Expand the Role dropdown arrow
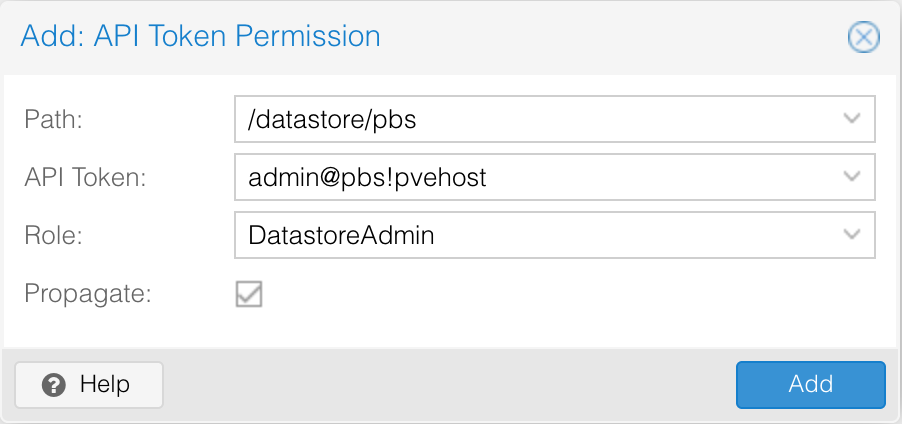902x424 pixels. coord(852,235)
